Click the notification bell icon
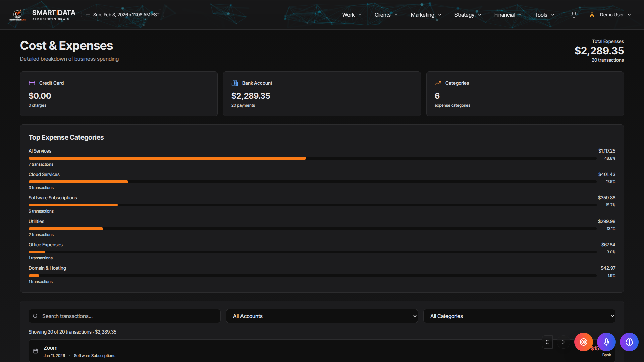This screenshot has width=644, height=362. coord(574,15)
